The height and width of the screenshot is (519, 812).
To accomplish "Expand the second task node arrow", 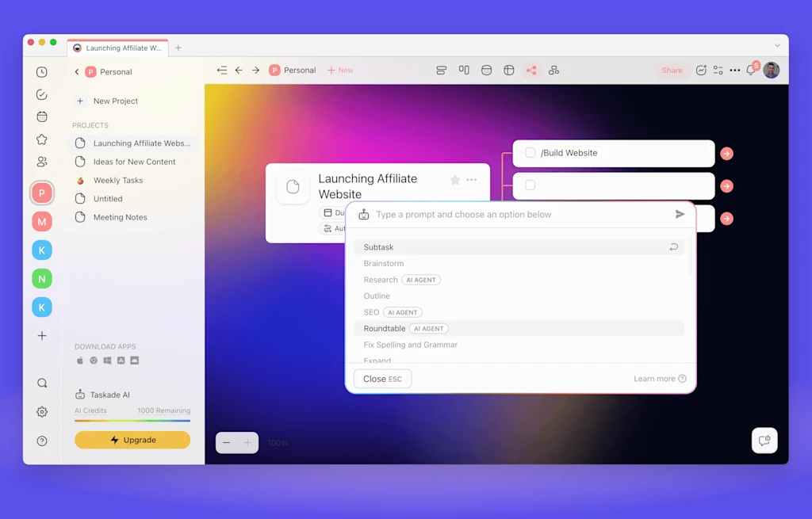I will 727,186.
